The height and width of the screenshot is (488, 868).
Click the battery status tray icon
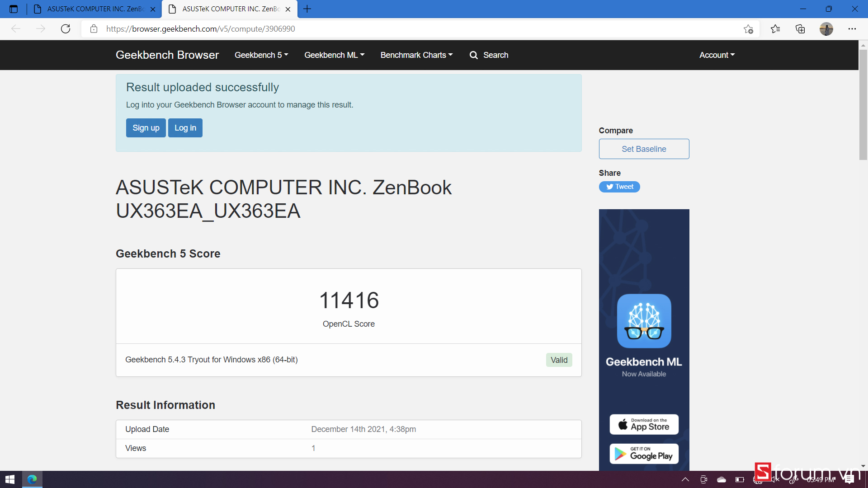coord(740,479)
